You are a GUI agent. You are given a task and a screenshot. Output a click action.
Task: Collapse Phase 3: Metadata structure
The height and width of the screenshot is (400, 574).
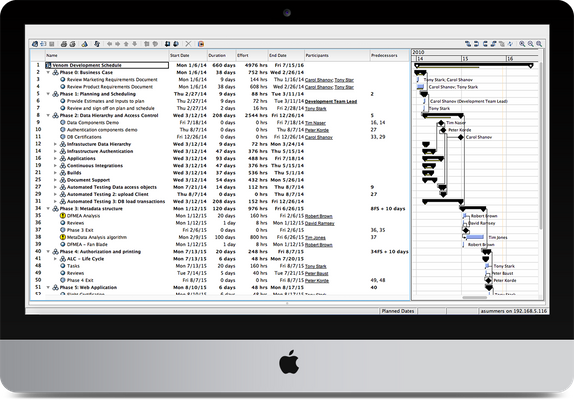(48, 209)
